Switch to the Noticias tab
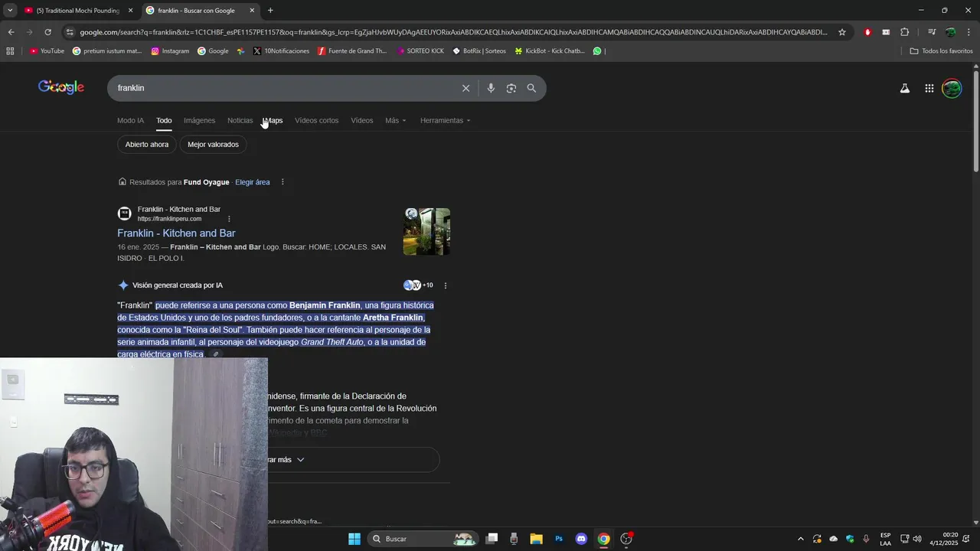Image resolution: width=980 pixels, height=551 pixels. pos(240,120)
